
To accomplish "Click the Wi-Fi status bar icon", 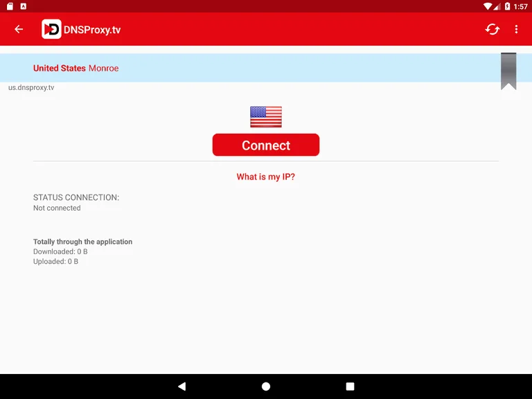I will (x=488, y=6).
